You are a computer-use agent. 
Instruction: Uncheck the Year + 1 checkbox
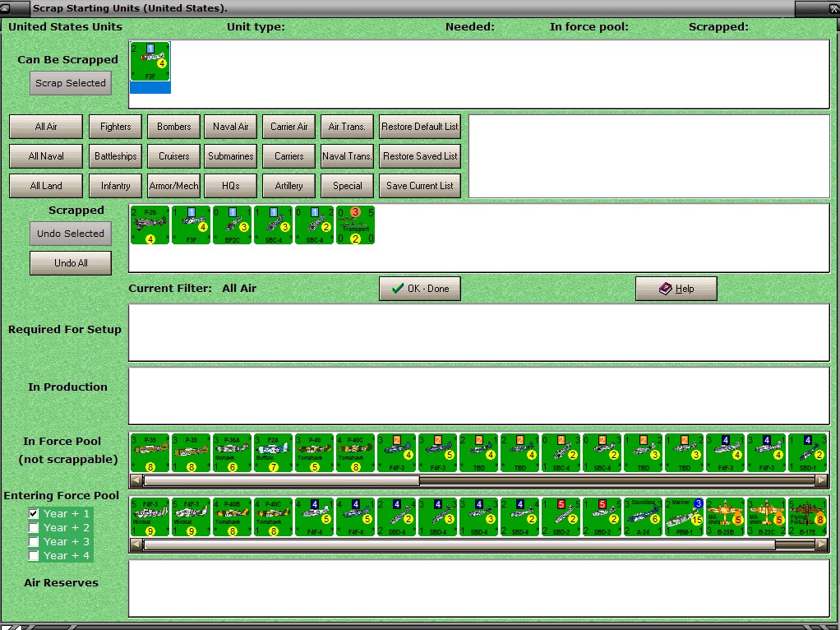(33, 514)
